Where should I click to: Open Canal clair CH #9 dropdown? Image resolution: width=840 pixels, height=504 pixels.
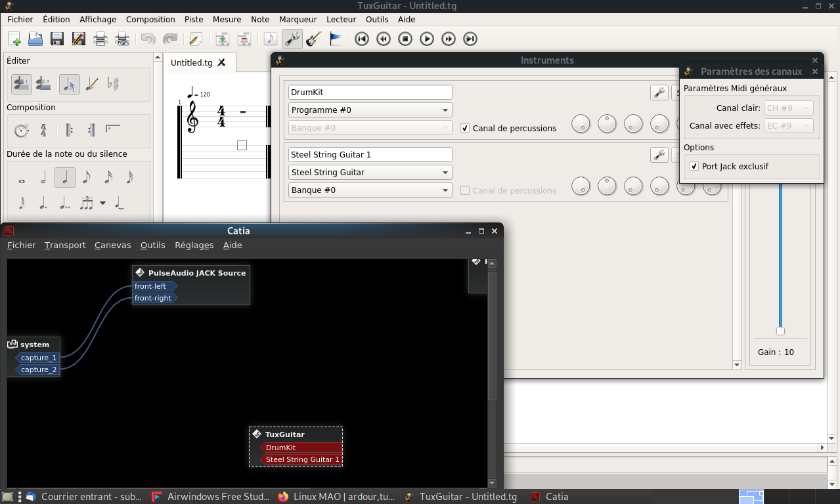pyautogui.click(x=789, y=108)
